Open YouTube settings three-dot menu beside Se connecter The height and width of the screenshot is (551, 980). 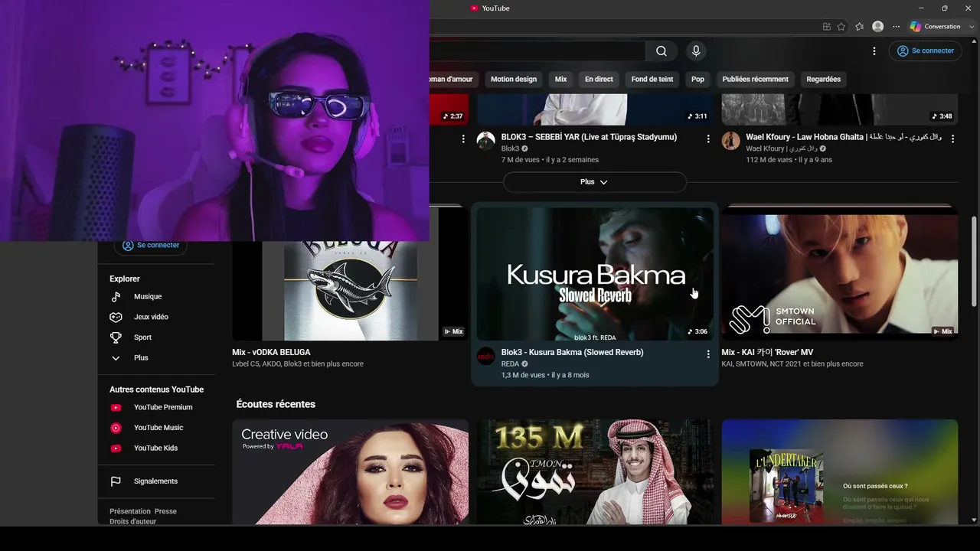[874, 51]
